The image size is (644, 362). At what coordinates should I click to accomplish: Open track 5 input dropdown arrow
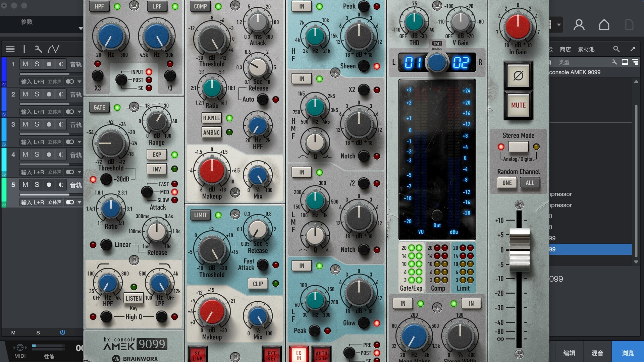(x=79, y=202)
